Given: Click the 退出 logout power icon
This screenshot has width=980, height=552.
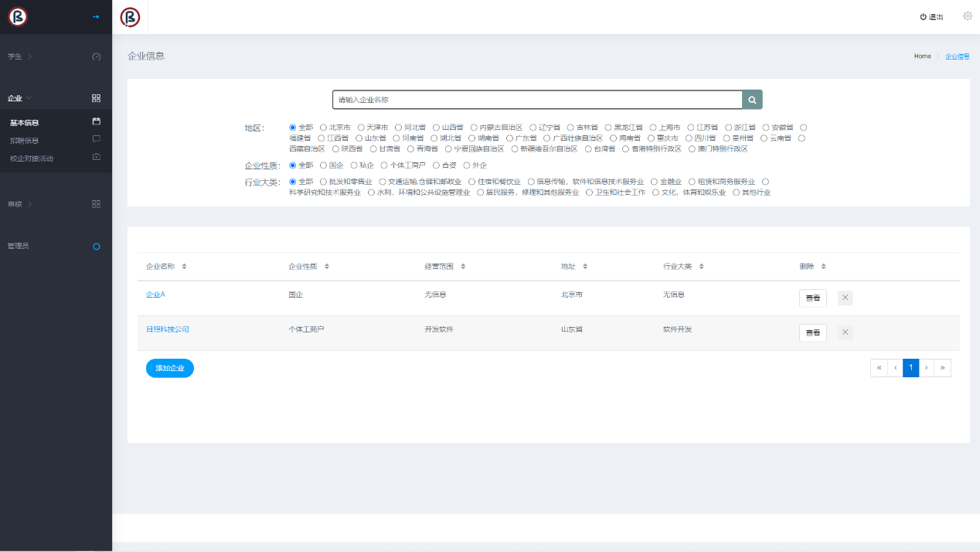Looking at the screenshot, I should (x=923, y=17).
